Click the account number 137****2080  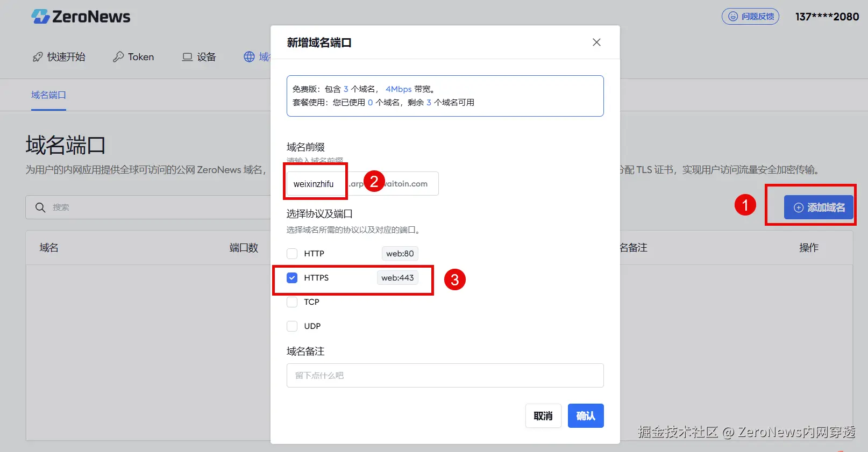point(827,17)
